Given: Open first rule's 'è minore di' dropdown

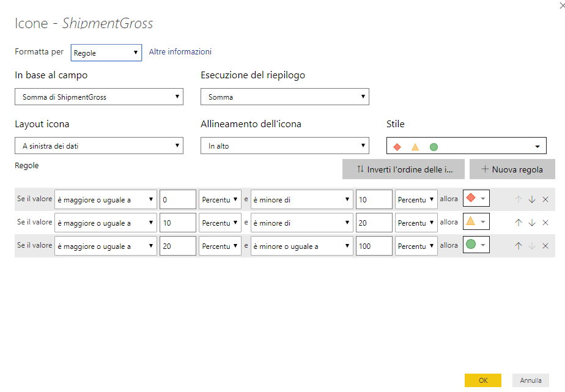Looking at the screenshot, I should pos(301,199).
